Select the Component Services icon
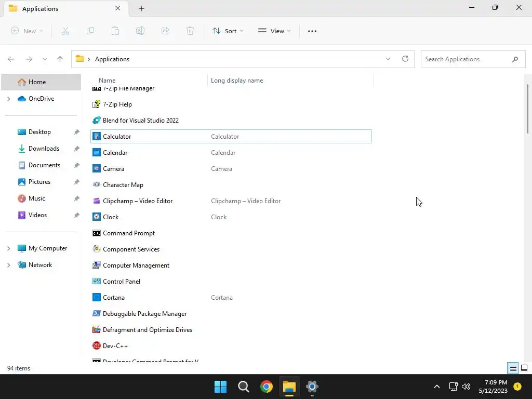The height and width of the screenshot is (399, 532). (96, 249)
